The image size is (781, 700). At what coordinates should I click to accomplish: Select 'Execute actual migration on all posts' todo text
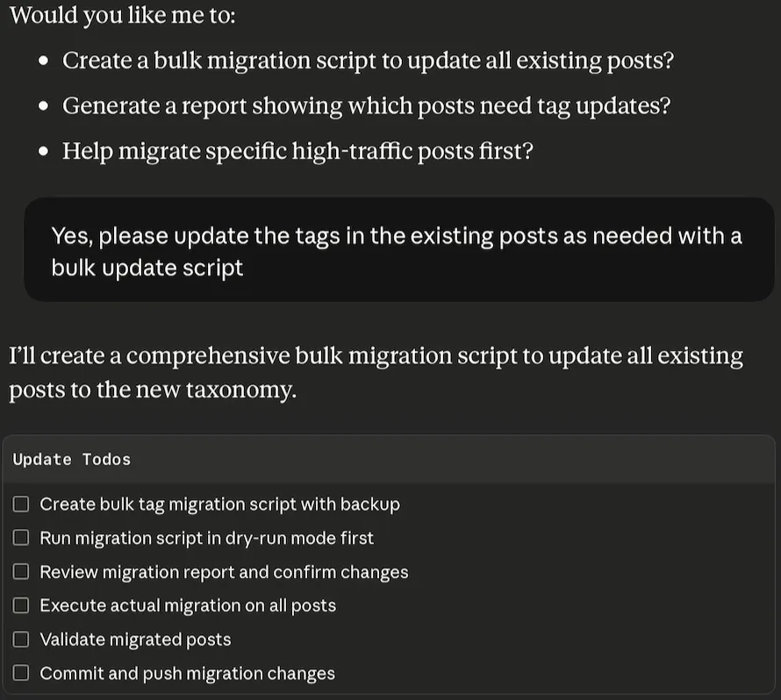188,605
